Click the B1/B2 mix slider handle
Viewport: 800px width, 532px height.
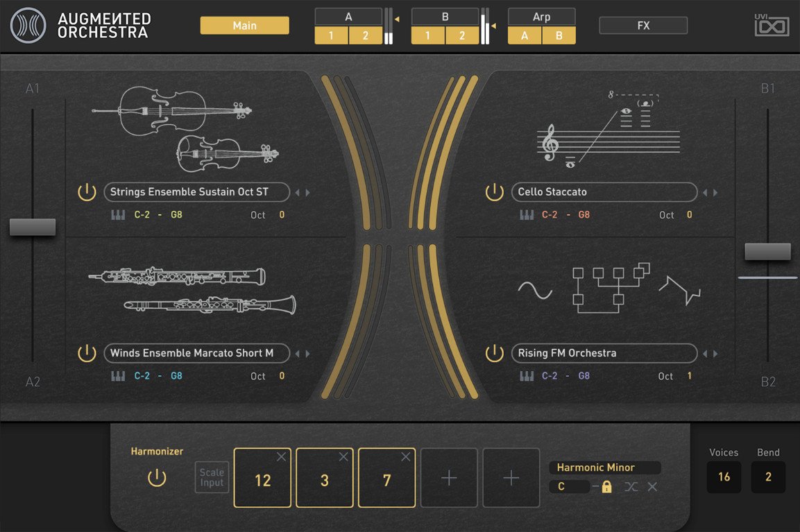[768, 252]
